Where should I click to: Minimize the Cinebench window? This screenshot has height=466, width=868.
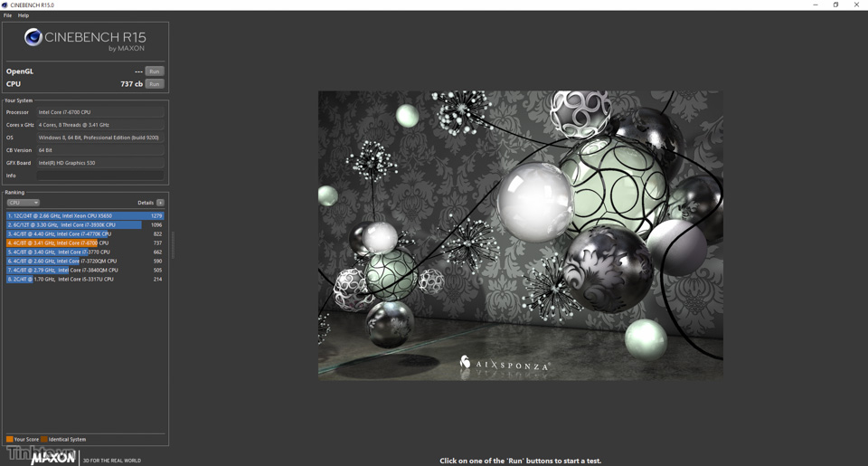click(x=815, y=5)
